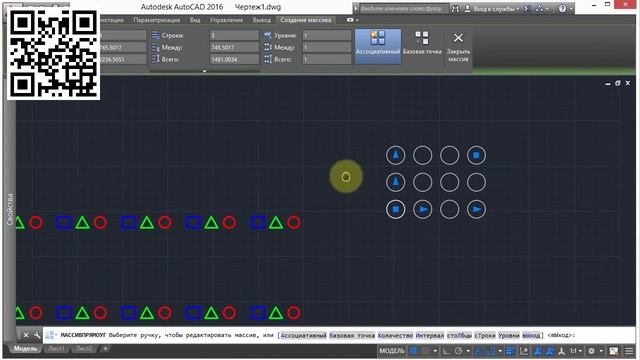The image size is (640, 360).
Task: Select the Создание массива ribbon tab
Action: (305, 20)
